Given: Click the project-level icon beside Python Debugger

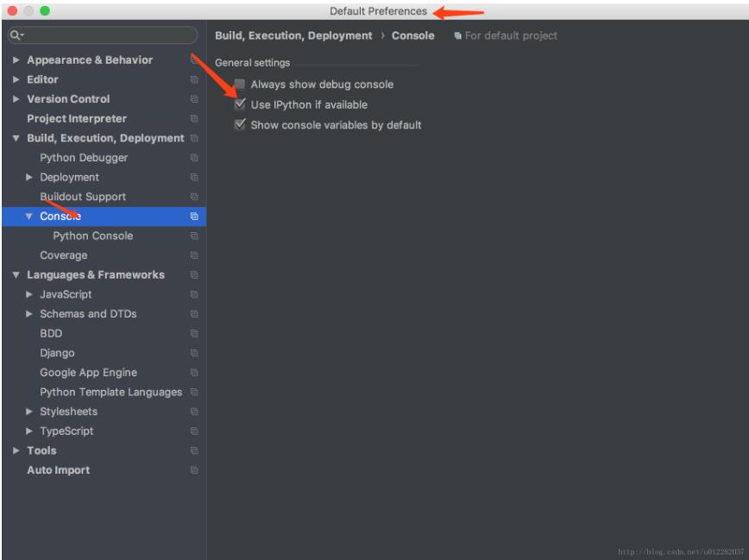Looking at the screenshot, I should coord(194,158).
